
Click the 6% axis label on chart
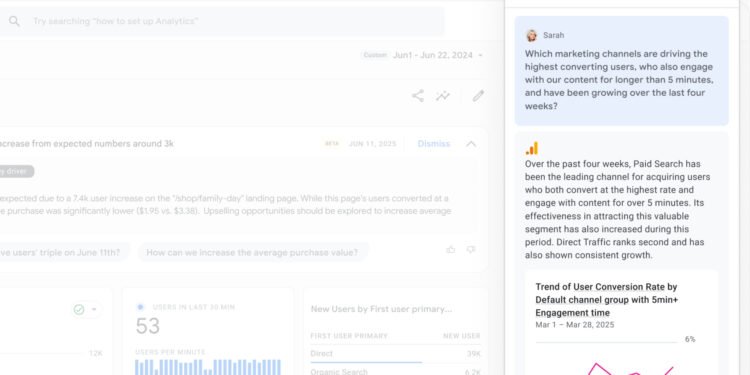click(690, 339)
